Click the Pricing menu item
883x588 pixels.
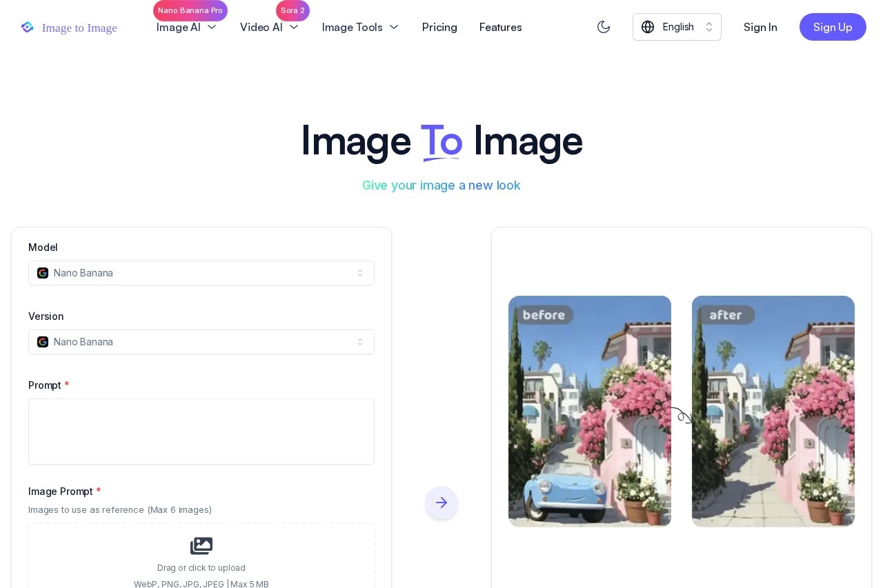pos(439,27)
